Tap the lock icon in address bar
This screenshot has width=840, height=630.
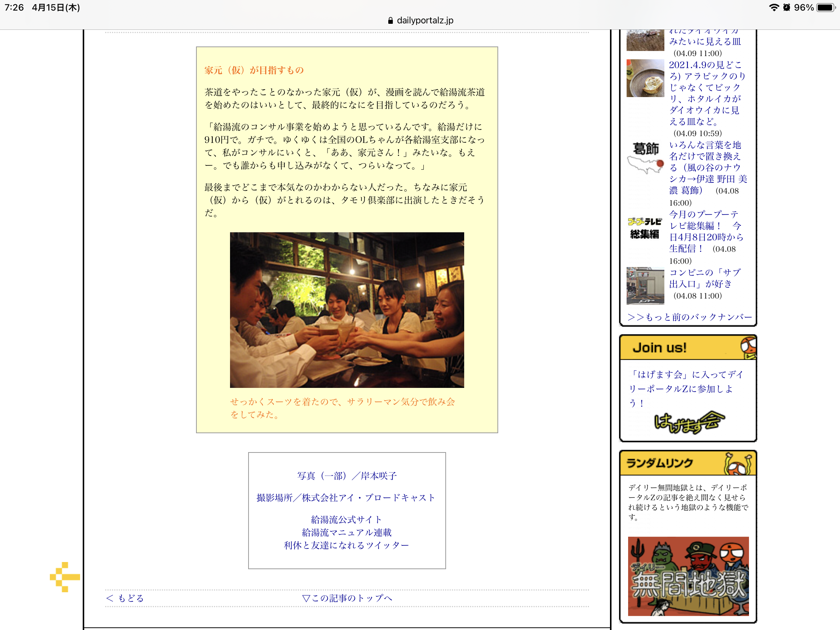coord(391,20)
